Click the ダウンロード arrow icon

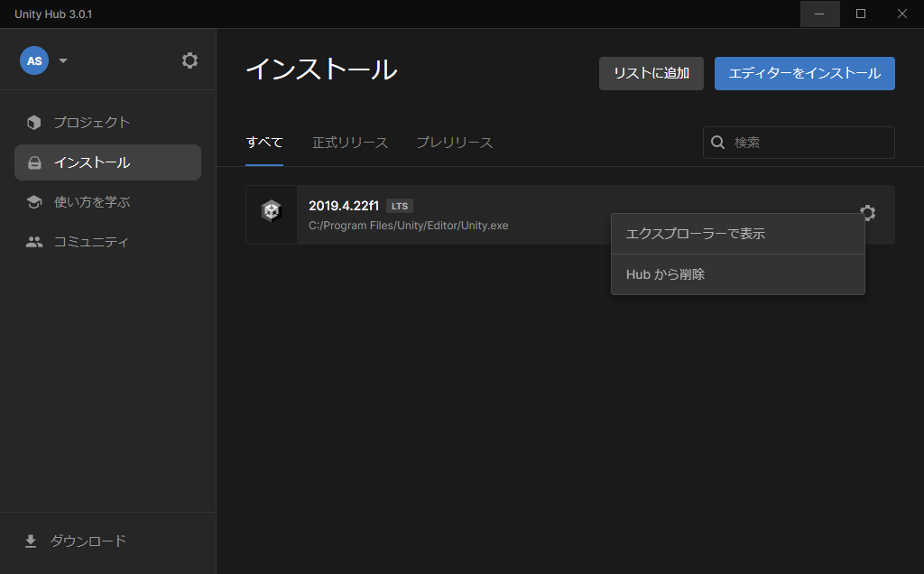tap(31, 541)
